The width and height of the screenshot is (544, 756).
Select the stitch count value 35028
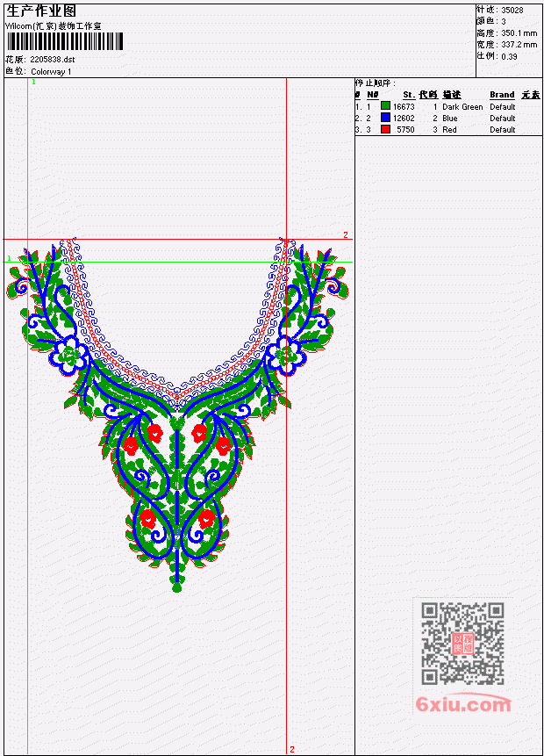click(x=512, y=11)
